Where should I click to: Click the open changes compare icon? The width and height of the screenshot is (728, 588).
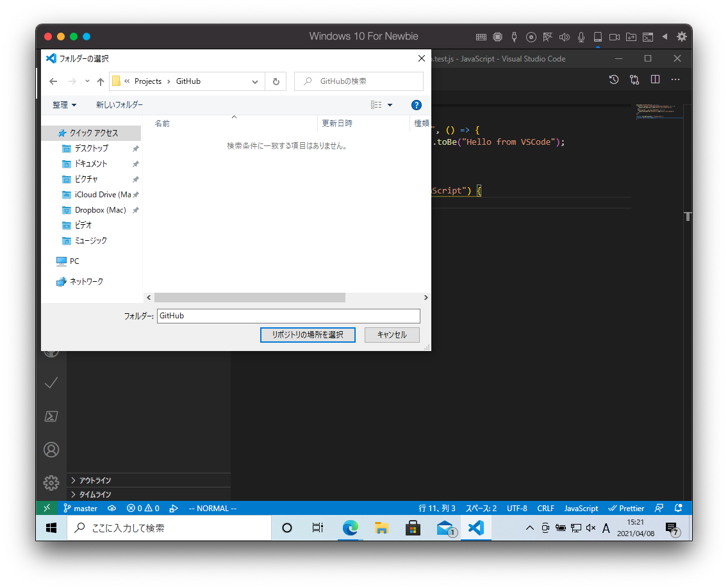coord(634,79)
